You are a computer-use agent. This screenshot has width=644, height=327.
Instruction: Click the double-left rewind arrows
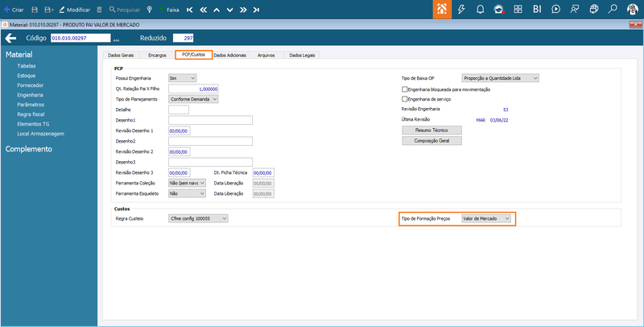point(203,10)
